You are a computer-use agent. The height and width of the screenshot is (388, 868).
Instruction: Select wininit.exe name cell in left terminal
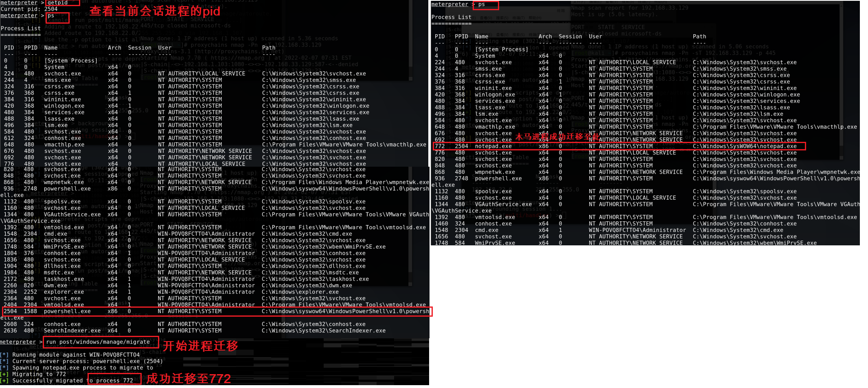coord(62,99)
